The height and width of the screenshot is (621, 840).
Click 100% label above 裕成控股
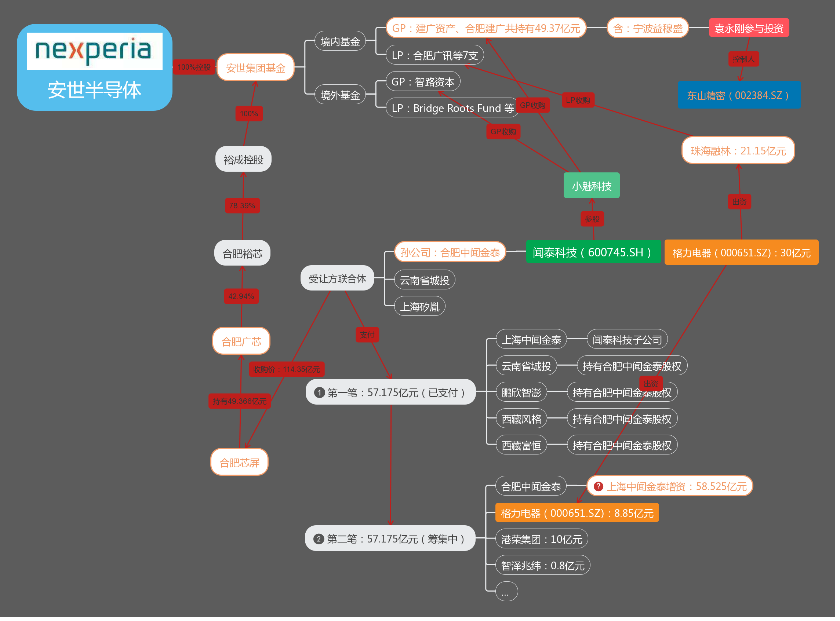click(x=250, y=114)
